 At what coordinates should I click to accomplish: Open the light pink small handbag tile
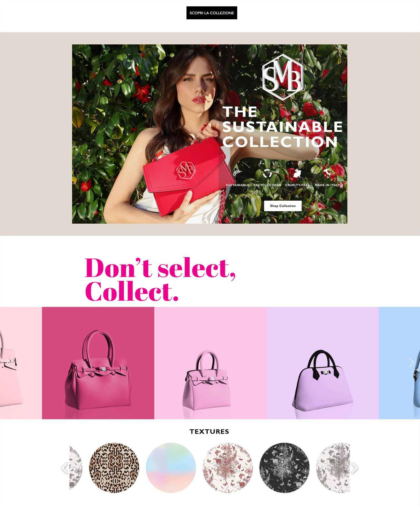coord(210,363)
